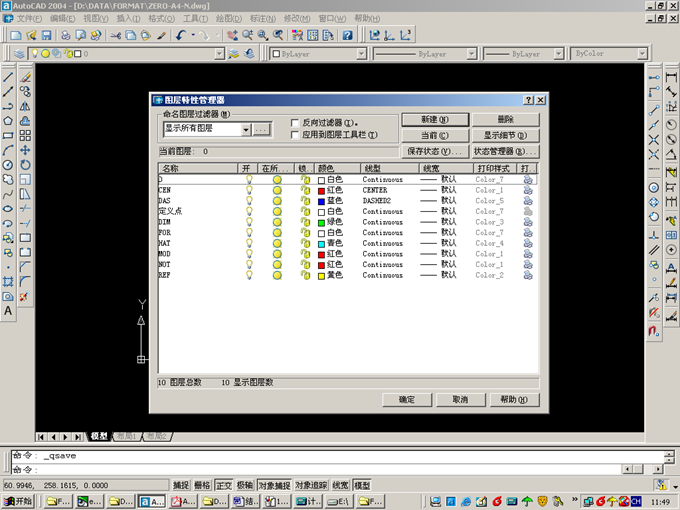
Task: Open the File (文件) menu
Action: coord(29,19)
